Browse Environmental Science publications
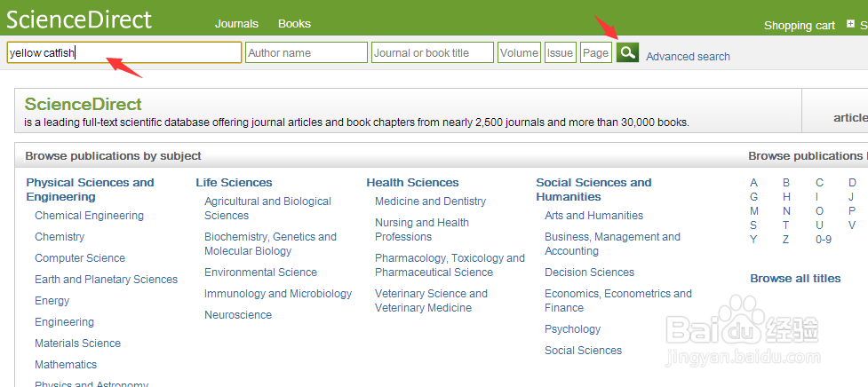 click(x=260, y=272)
